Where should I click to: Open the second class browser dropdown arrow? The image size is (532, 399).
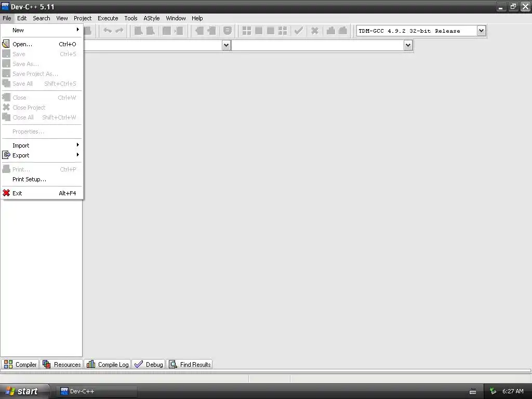pyautogui.click(x=408, y=45)
